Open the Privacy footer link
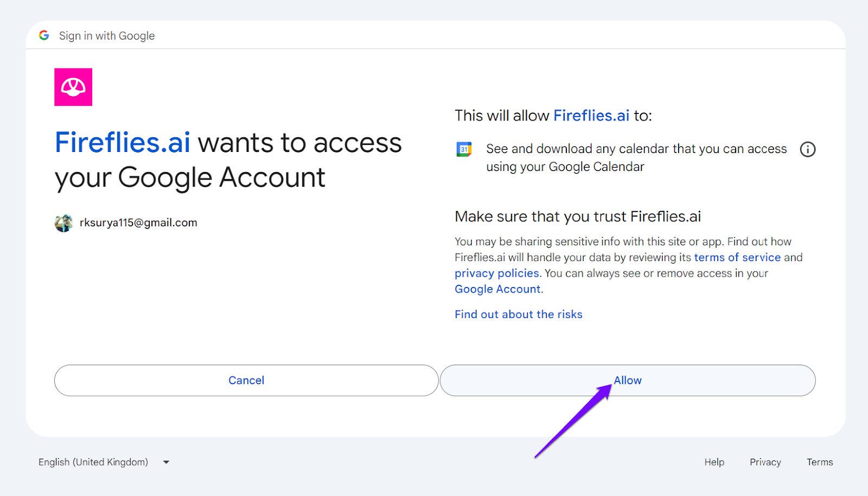This screenshot has height=496, width=868. [x=765, y=462]
